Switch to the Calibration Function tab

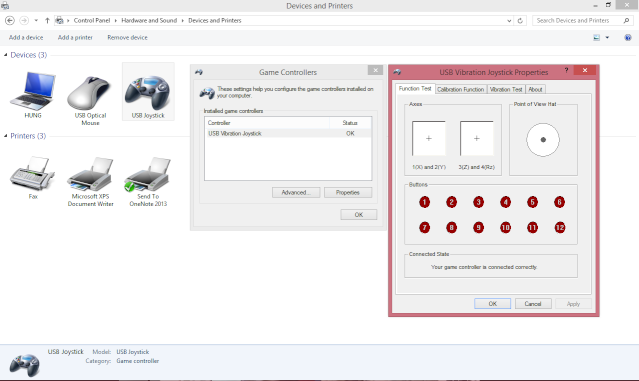click(461, 89)
